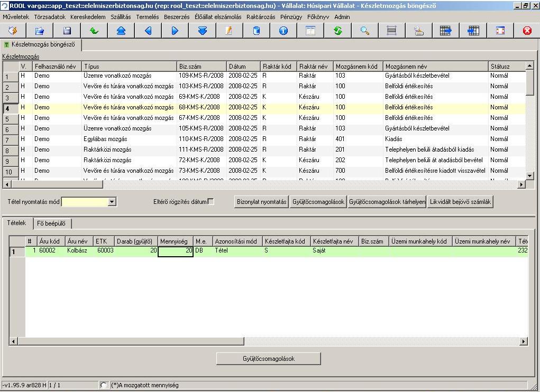Click the red close X toolbar icon
This screenshot has width=540, height=392.
pyautogui.click(x=527, y=31)
